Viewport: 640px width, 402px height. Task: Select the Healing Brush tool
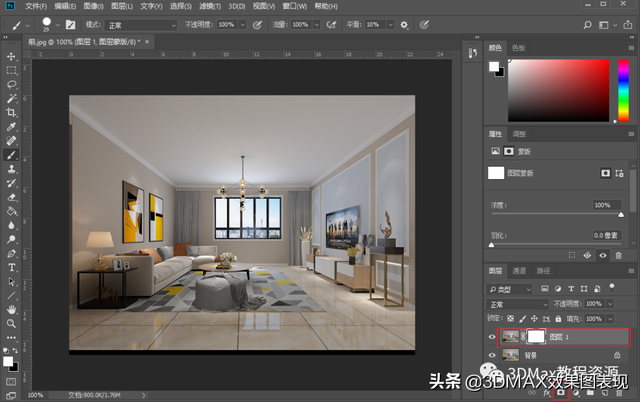coord(11,140)
